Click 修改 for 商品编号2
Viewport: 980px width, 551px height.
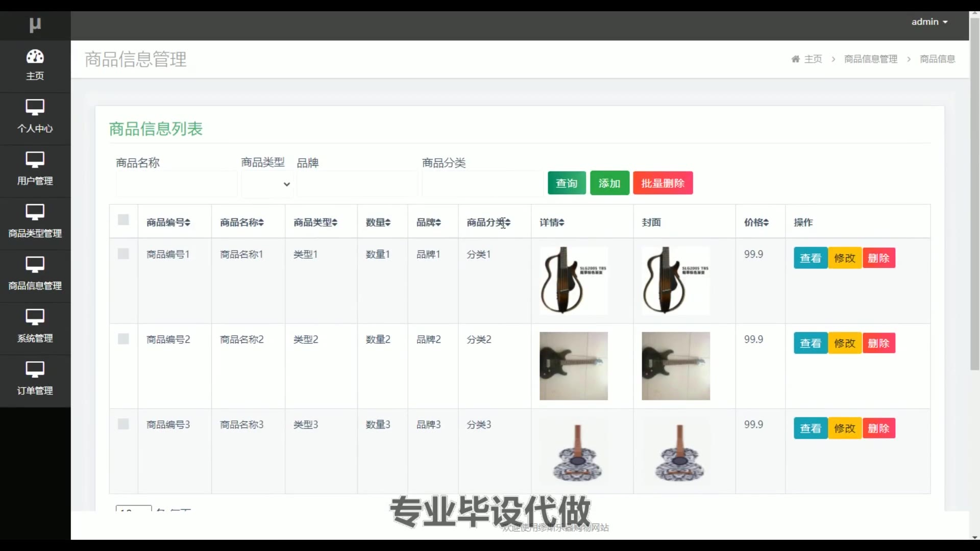click(845, 343)
